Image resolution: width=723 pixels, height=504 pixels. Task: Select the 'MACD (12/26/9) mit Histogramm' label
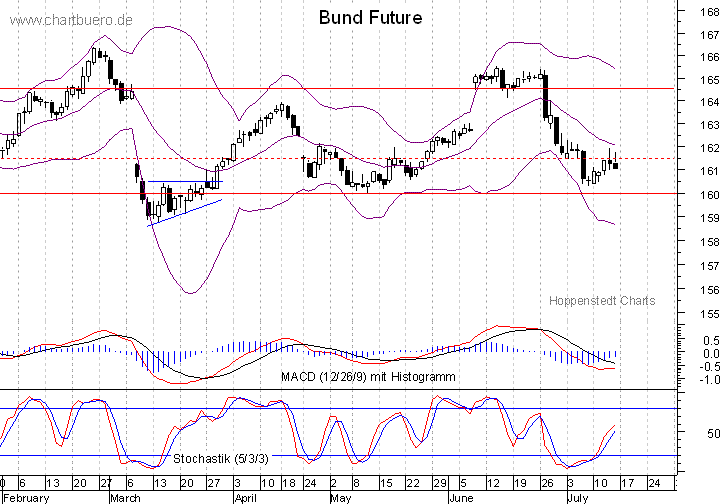(368, 377)
